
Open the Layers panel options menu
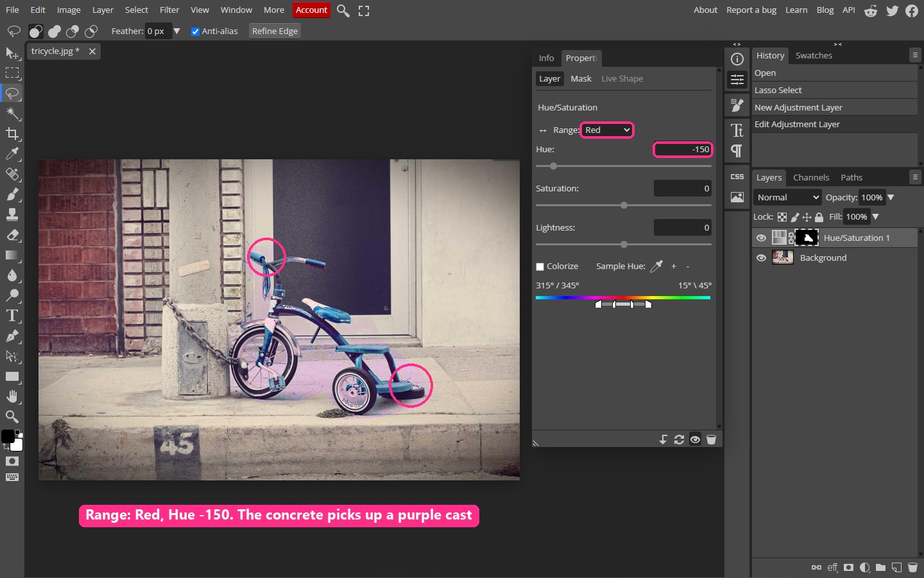(915, 177)
